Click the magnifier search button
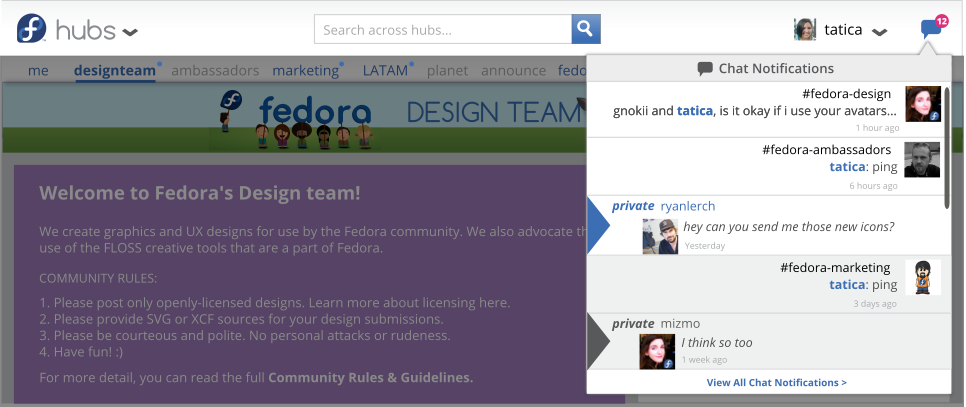Image resolution: width=966 pixels, height=407 pixels. click(x=586, y=29)
